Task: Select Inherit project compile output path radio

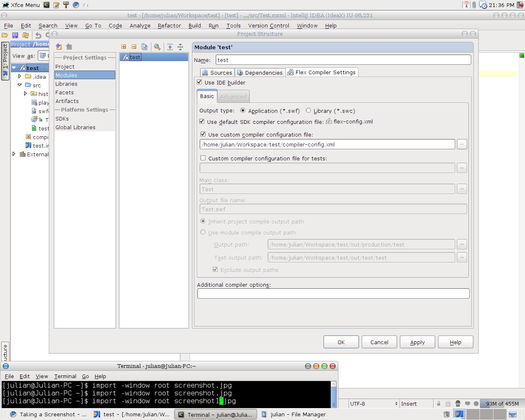Action: click(203, 221)
